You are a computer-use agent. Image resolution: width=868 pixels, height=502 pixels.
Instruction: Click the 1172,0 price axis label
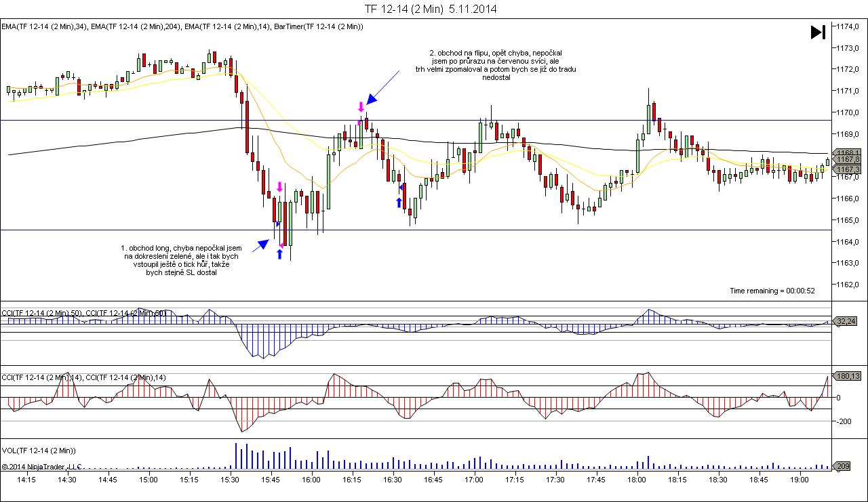point(848,69)
